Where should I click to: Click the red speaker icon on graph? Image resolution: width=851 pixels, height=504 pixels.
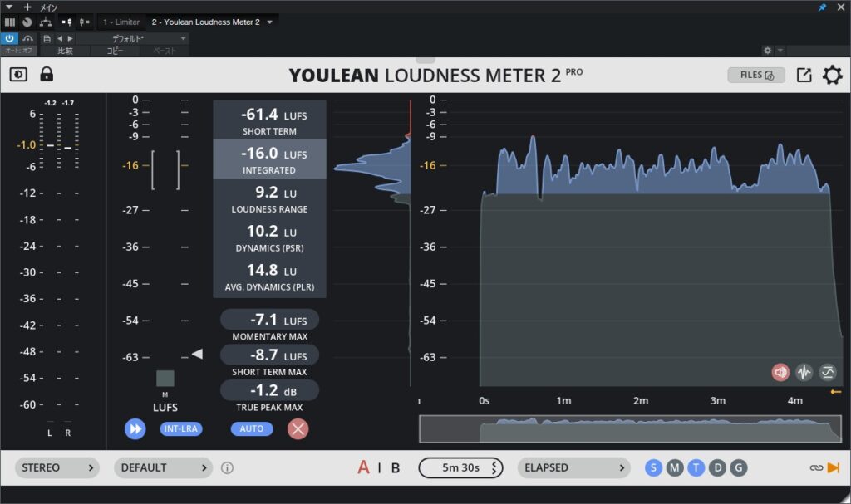coord(780,372)
